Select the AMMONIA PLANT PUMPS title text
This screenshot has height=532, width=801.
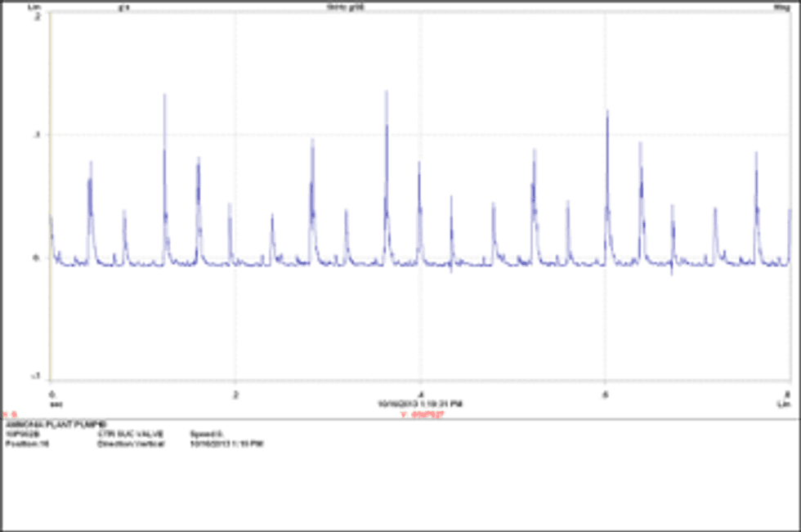(x=56, y=423)
